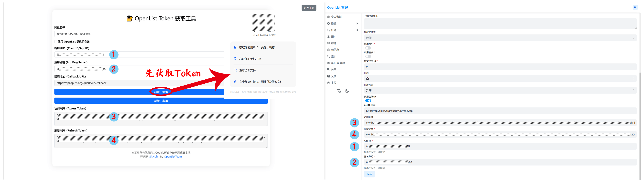Toggle 禁用索引 switch

pos(368,48)
